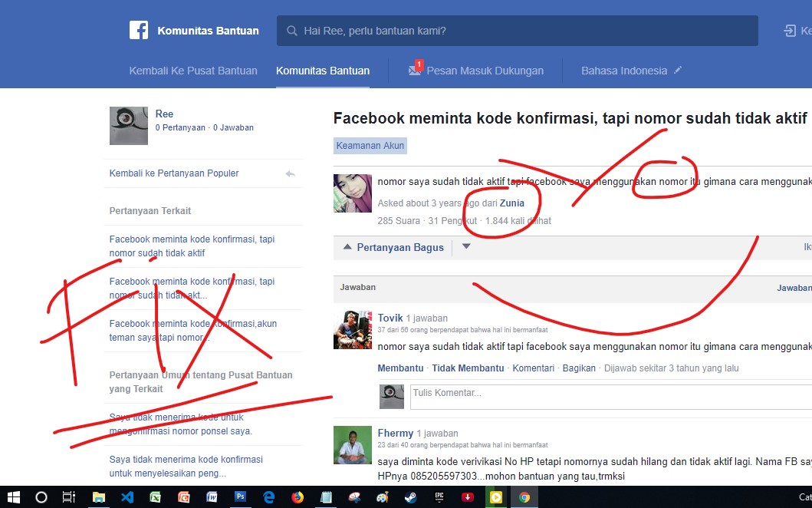
Task: Open the asker Zunia's profile link
Action: click(x=511, y=203)
